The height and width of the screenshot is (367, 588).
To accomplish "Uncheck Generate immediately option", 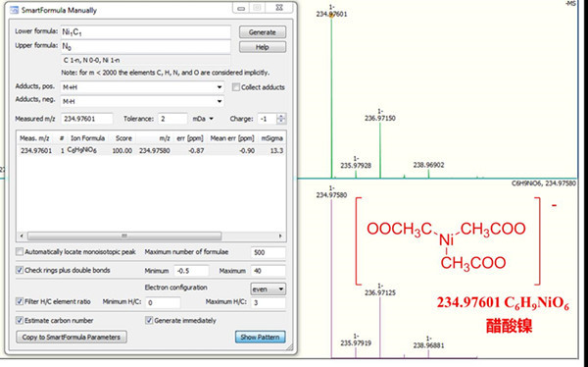I will tap(149, 321).
